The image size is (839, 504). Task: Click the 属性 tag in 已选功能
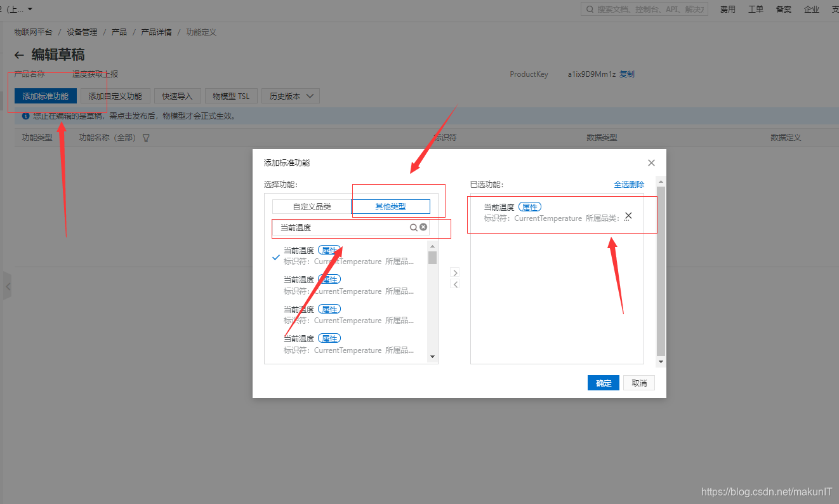(530, 207)
